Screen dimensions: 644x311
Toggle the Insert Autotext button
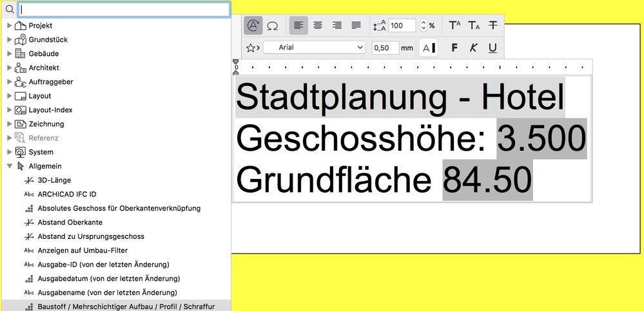click(253, 26)
